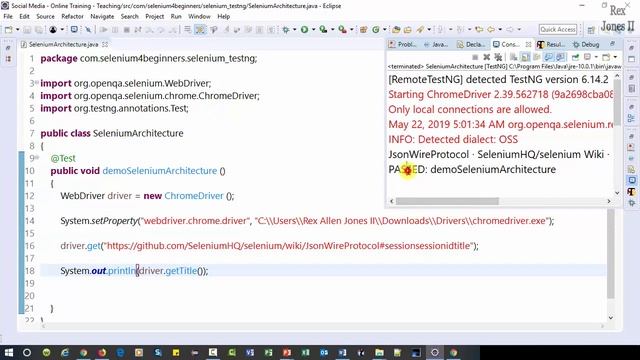Click the Run External Tools icon
Image resolution: width=640 pixels, height=360 pixels.
(342, 29)
